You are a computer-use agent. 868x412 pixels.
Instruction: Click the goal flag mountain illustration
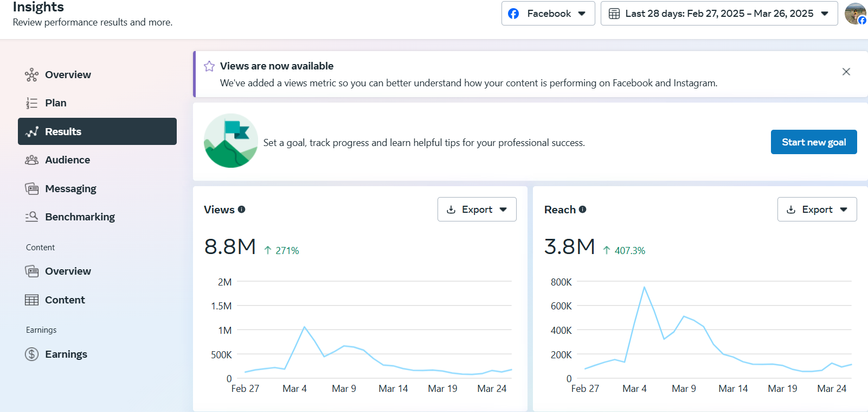click(x=230, y=141)
